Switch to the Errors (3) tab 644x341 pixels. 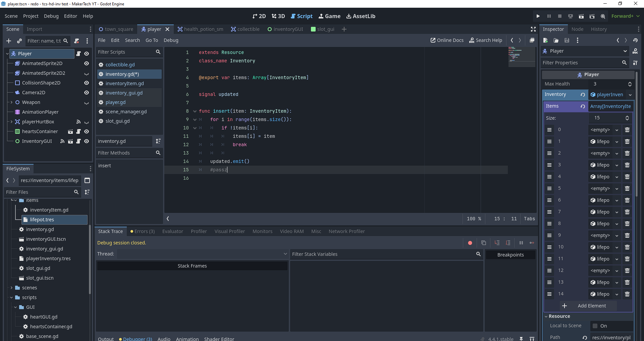click(x=143, y=231)
